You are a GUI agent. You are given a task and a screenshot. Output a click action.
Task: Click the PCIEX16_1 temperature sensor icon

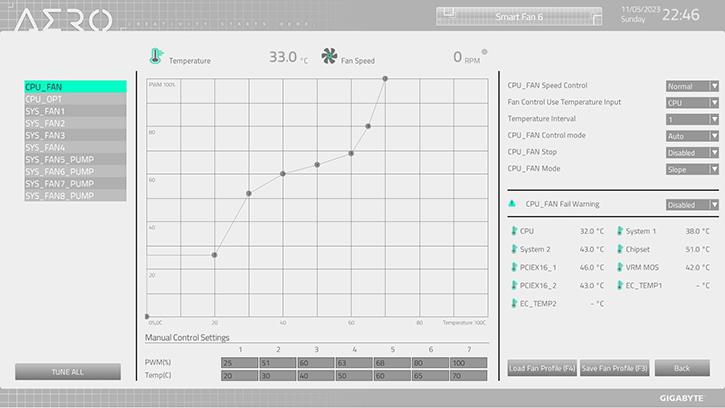tap(514, 267)
